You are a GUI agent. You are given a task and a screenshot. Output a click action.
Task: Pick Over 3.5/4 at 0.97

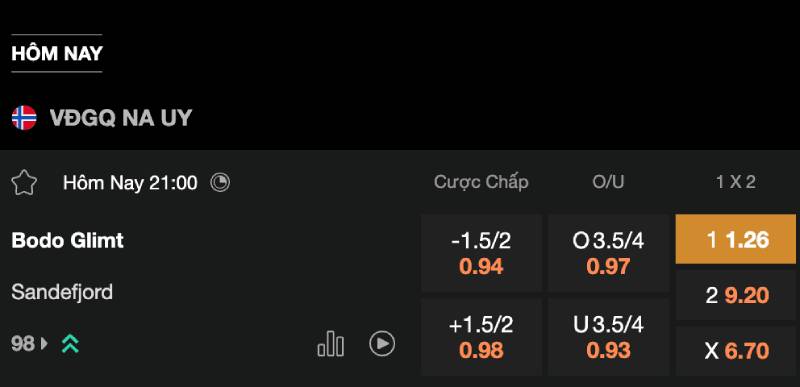[x=608, y=253]
